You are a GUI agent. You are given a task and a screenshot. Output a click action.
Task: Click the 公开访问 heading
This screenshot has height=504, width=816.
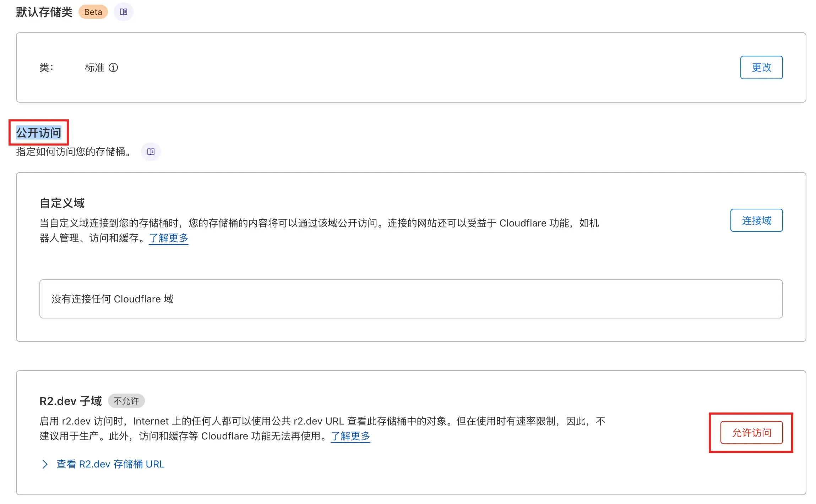tap(39, 133)
